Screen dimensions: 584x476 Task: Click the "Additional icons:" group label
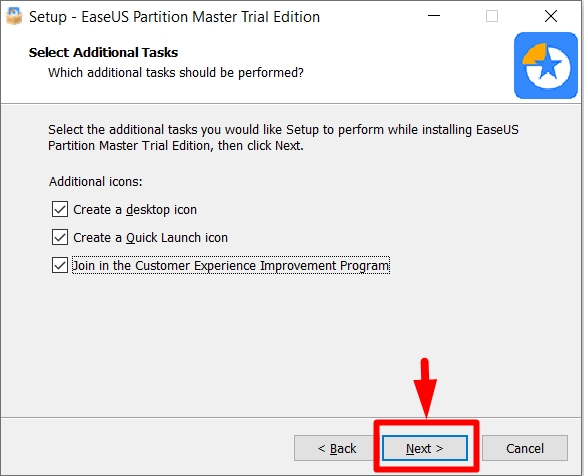[96, 182]
